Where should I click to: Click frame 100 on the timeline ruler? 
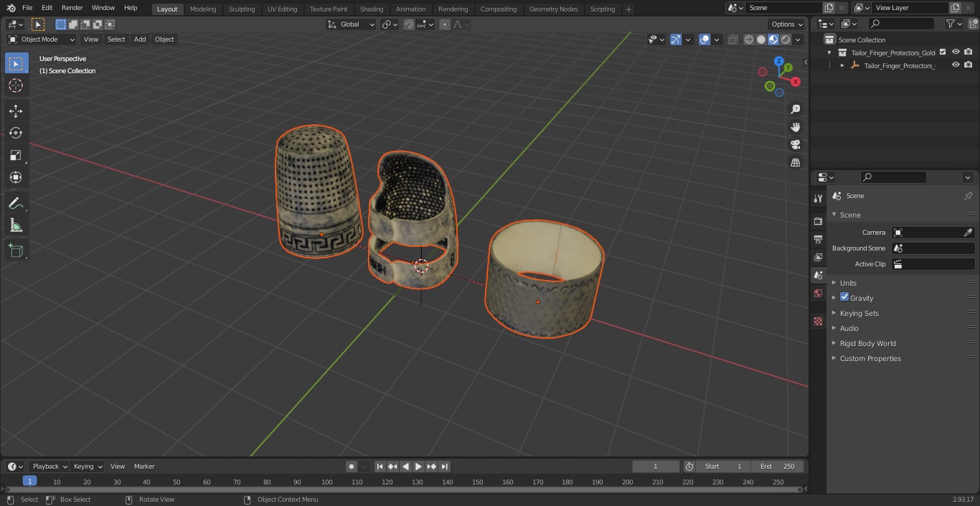(327, 482)
